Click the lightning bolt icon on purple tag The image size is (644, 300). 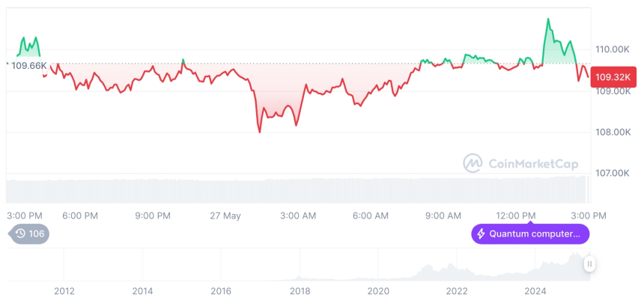coord(481,234)
